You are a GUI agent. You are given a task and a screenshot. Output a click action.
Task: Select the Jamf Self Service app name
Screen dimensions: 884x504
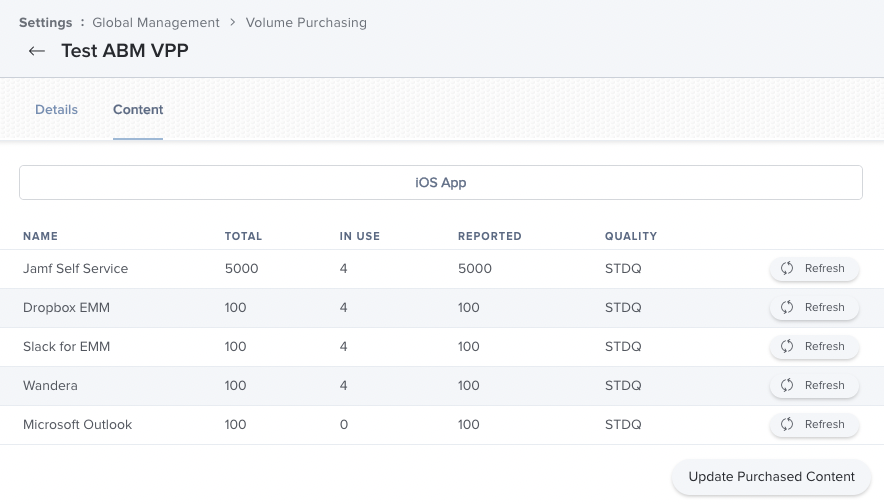click(x=76, y=268)
